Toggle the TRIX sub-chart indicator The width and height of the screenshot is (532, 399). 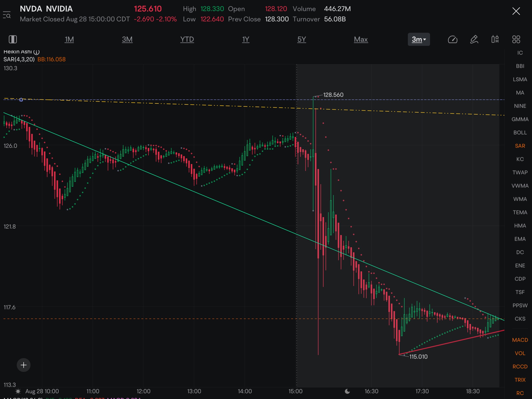520,380
